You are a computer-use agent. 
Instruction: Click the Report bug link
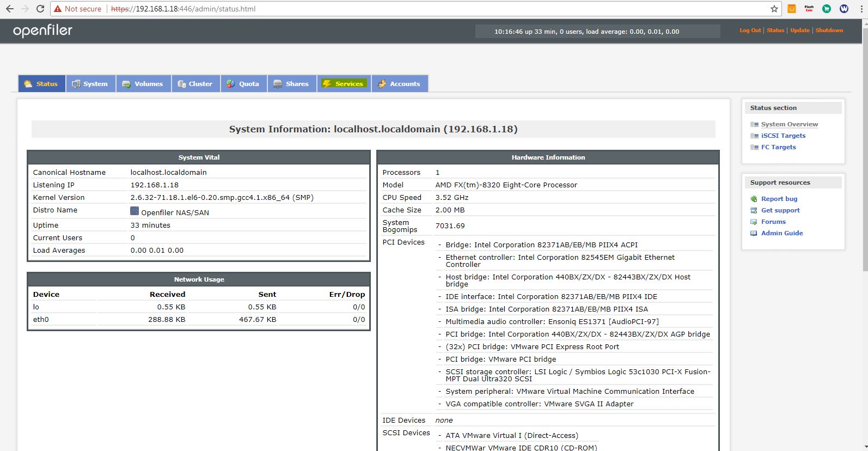[779, 199]
